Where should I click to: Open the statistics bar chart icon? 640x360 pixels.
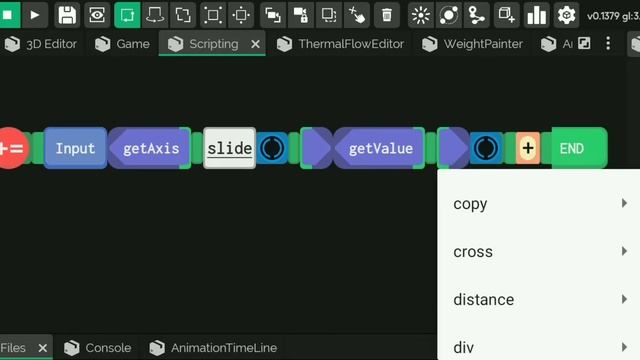pyautogui.click(x=536, y=15)
